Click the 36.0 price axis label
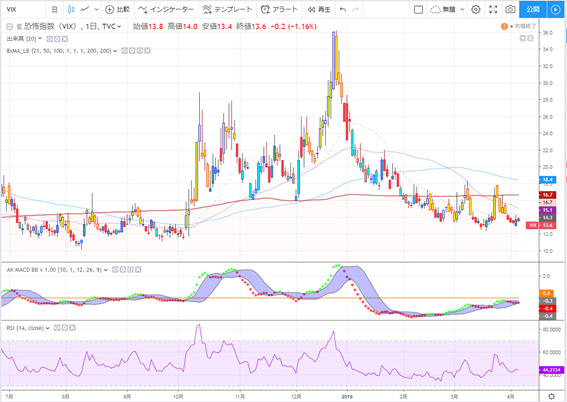 pos(547,33)
